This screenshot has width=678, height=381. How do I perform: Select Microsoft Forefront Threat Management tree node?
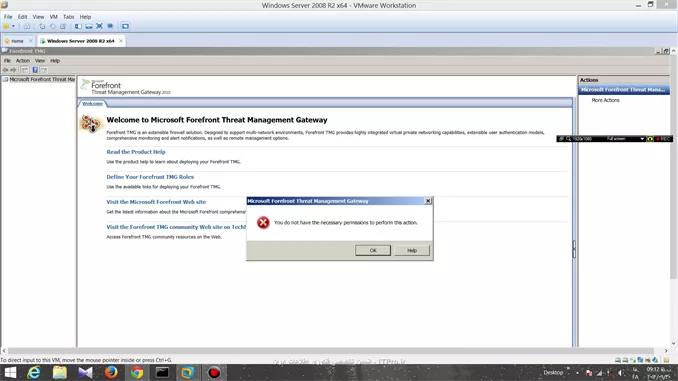click(39, 80)
